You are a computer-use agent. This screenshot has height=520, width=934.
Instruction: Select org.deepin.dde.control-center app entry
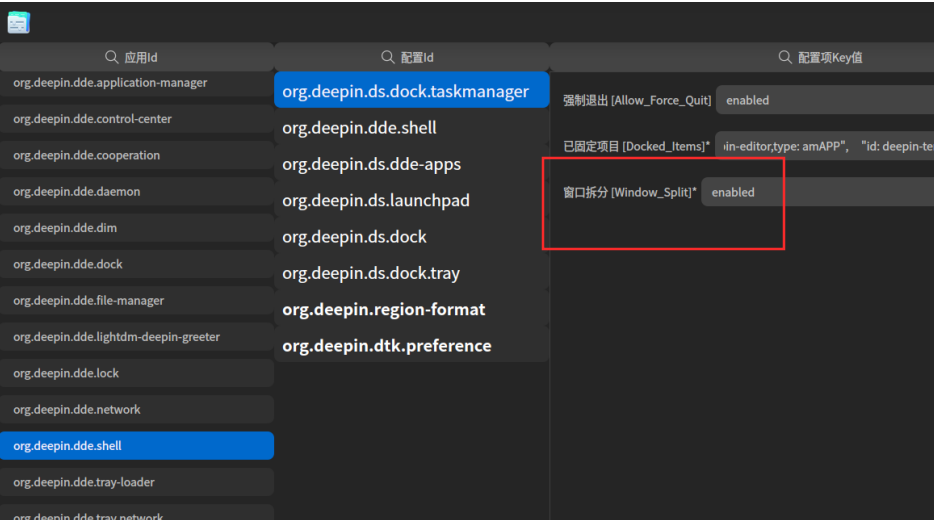pyautogui.click(x=137, y=119)
